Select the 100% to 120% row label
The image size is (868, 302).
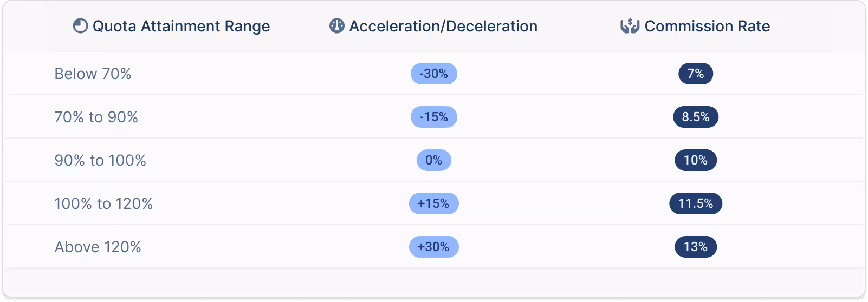(x=103, y=203)
